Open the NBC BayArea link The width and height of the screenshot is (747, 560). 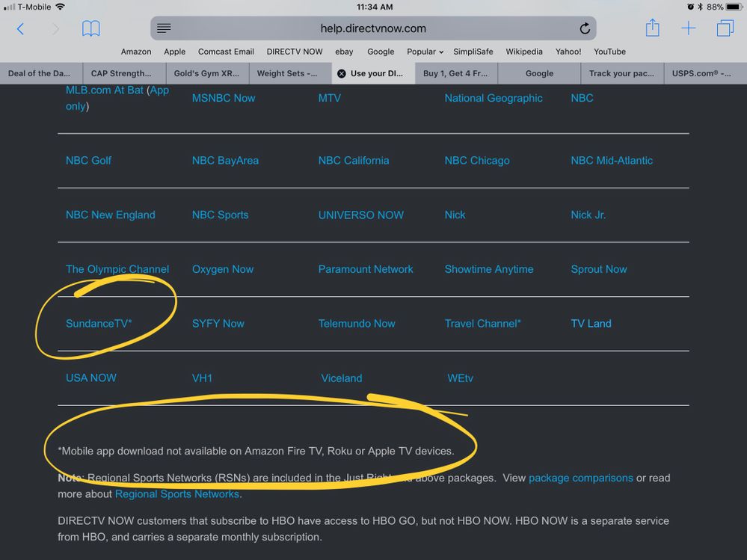point(225,161)
